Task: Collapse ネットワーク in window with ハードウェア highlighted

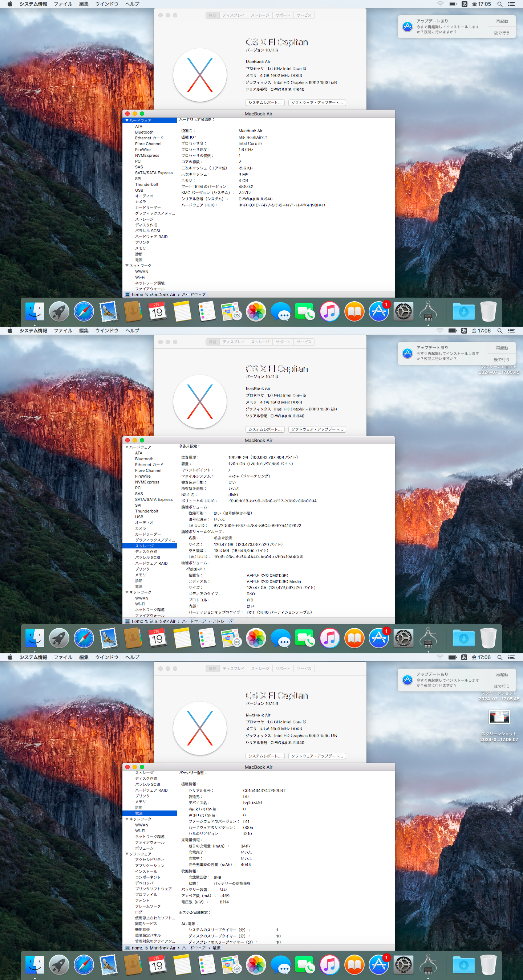Action: point(127,266)
